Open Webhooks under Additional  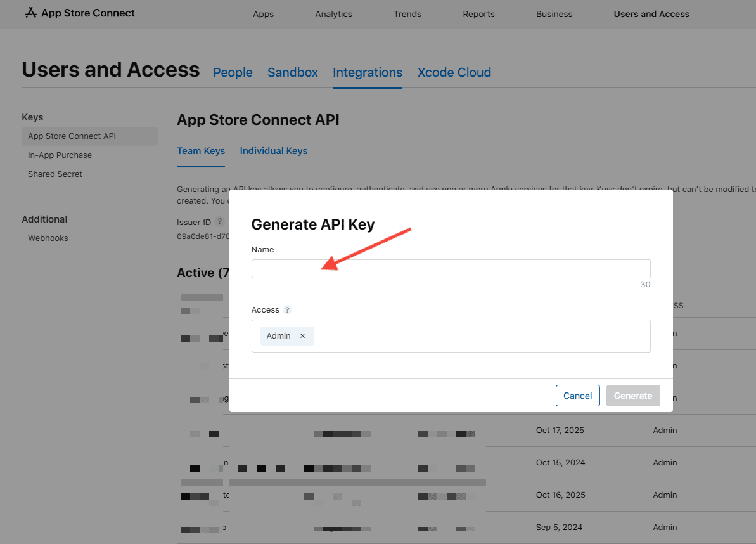point(48,238)
